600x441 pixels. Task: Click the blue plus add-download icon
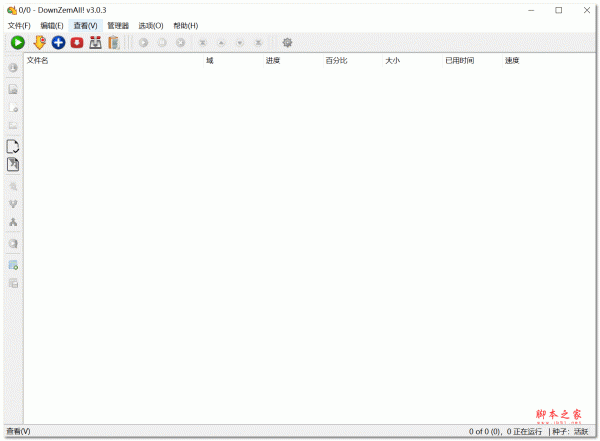point(58,42)
